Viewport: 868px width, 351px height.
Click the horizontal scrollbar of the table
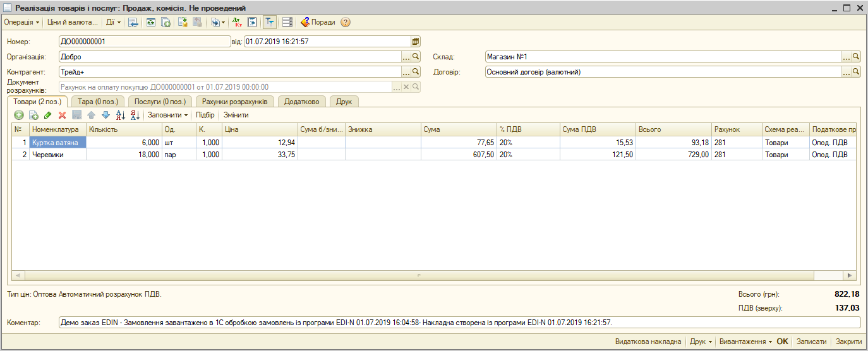point(434,276)
